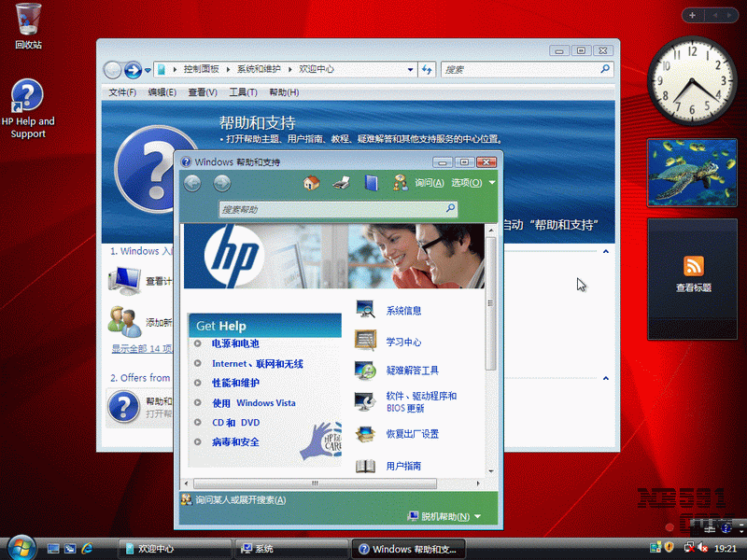Click the Internet Explorer quick launch icon
This screenshot has width=747, height=560.
(x=88, y=548)
